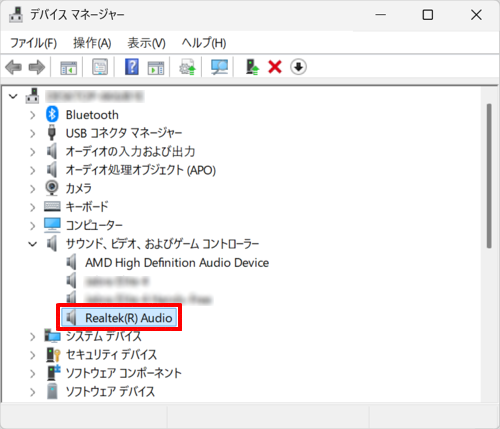Click the Device Manager title bar icon

pos(16,15)
